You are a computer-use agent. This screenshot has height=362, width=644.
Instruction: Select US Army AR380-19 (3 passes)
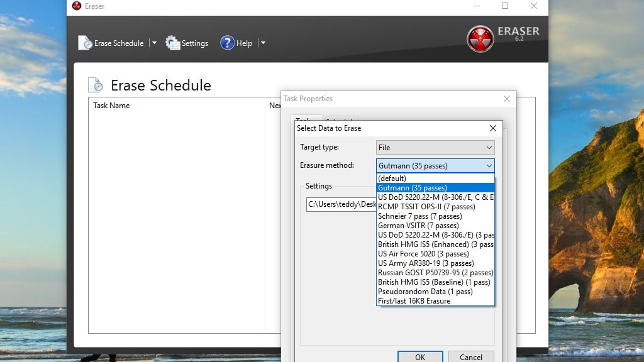tap(435, 263)
